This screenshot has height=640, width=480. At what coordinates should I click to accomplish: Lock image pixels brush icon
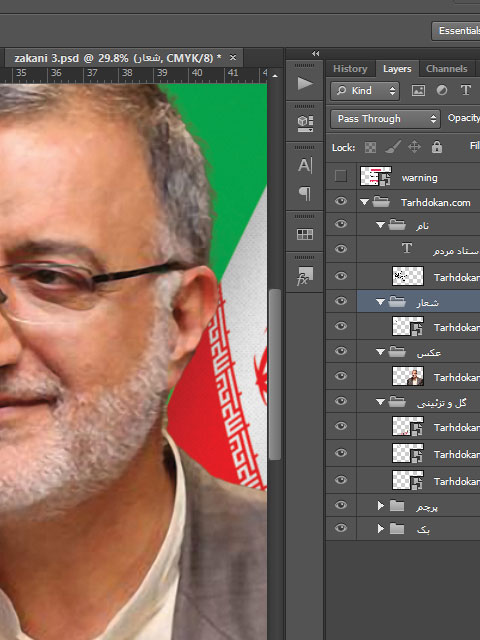[393, 147]
